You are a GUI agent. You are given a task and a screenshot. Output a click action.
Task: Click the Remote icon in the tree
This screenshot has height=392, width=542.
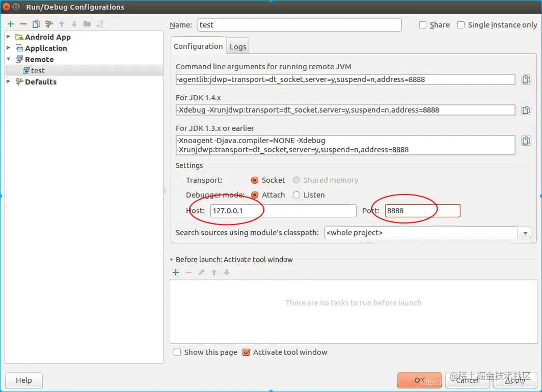(19, 60)
